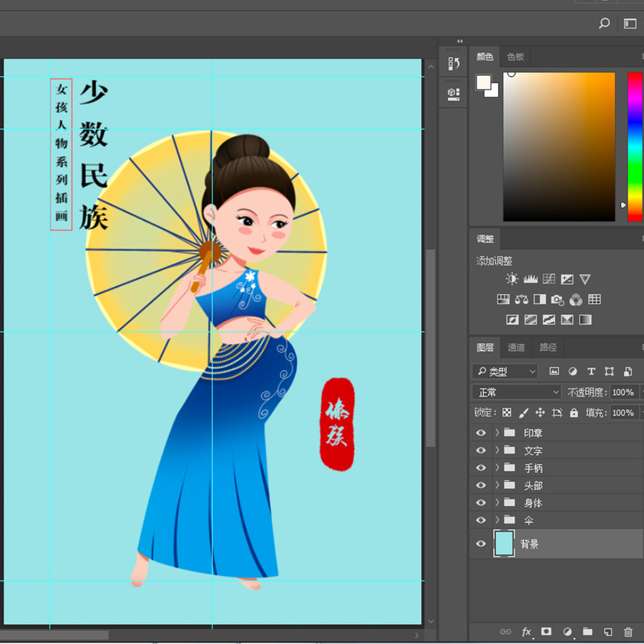Select the 颜色 tab
Screen dimensions: 644x644
pyautogui.click(x=484, y=57)
